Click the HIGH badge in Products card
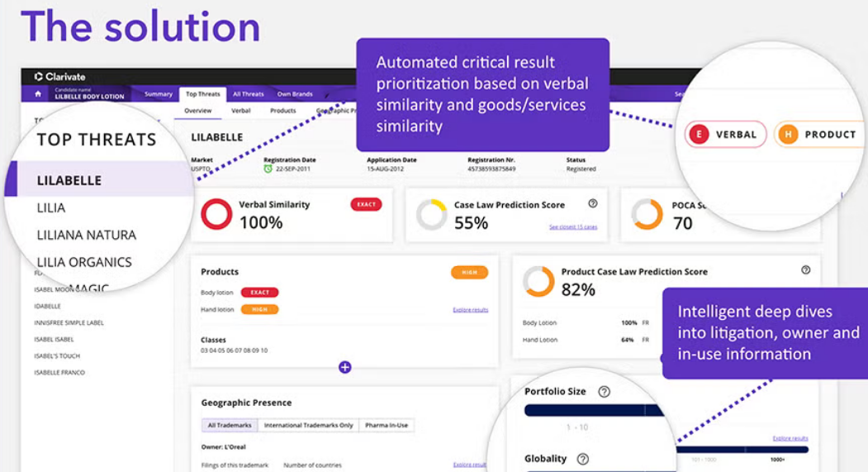Viewport: 868px width, 472px height. click(469, 273)
